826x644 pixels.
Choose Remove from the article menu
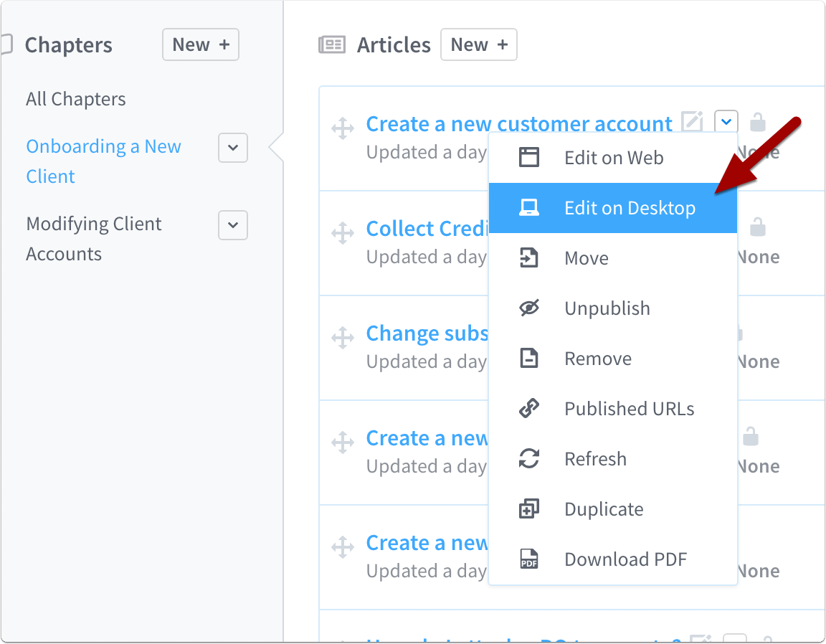(x=612, y=359)
